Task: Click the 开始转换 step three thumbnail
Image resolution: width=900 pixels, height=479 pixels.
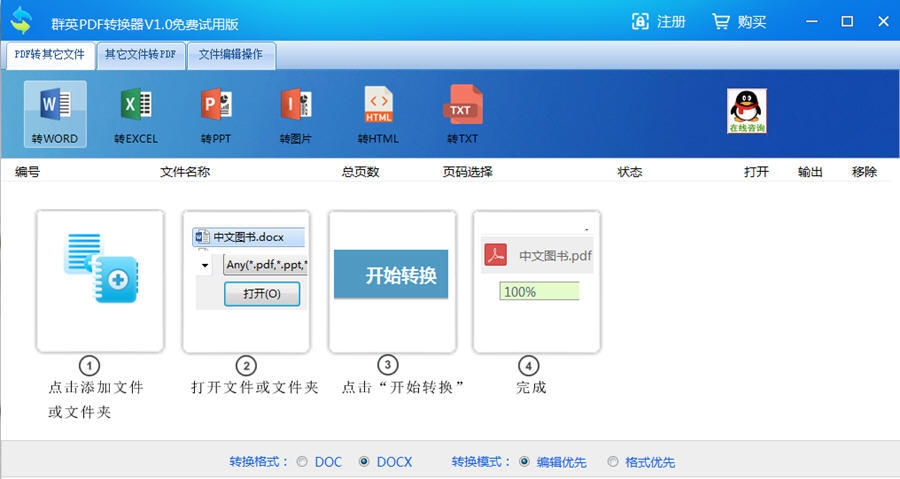Action: click(393, 281)
